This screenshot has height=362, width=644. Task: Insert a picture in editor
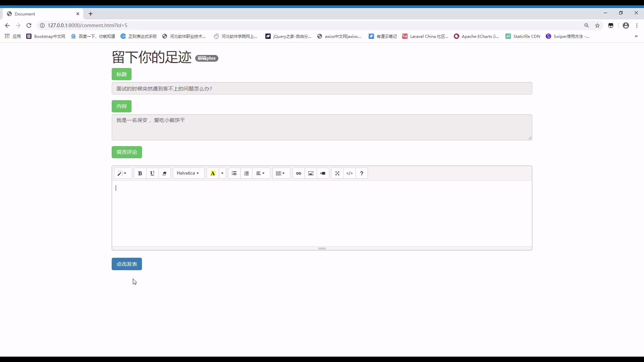pyautogui.click(x=311, y=173)
